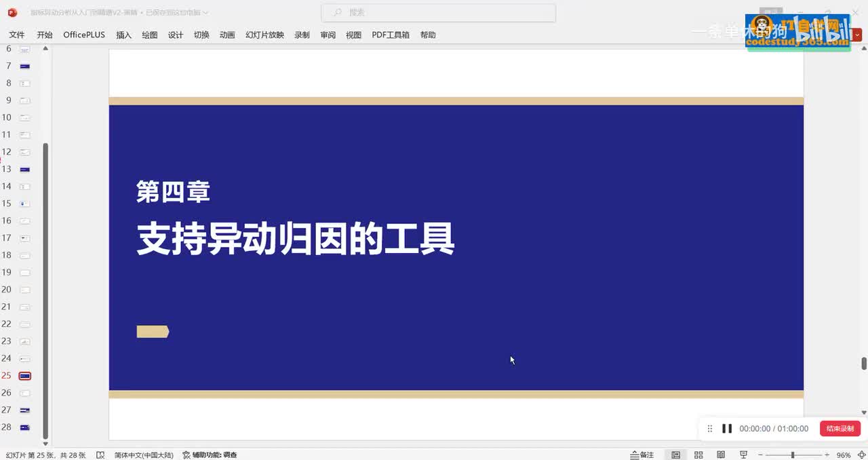Open Reading view from status bar
The height and width of the screenshot is (460, 868).
click(x=721, y=455)
